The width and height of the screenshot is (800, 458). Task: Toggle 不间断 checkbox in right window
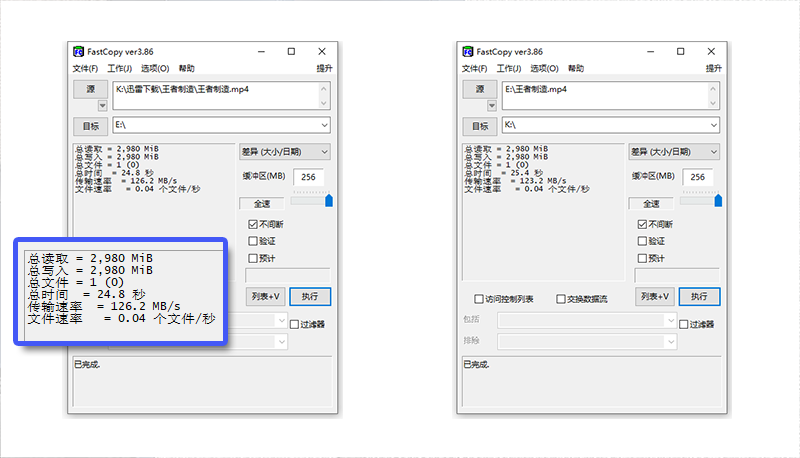(x=642, y=224)
